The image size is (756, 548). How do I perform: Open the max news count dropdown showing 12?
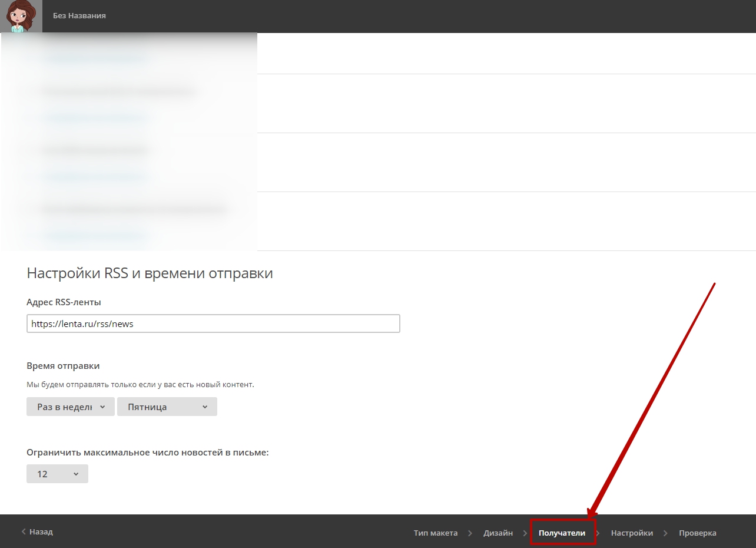click(57, 474)
